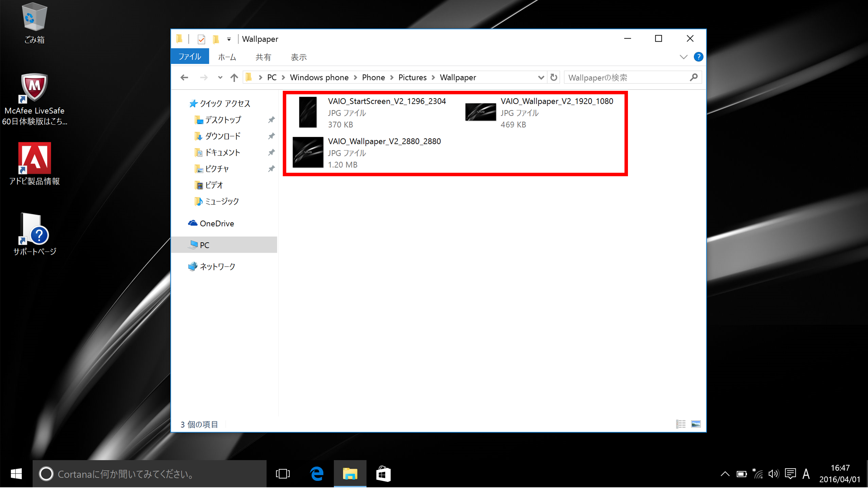
Task: Open the Customize Quick Access Toolbar dropdown
Action: pyautogui.click(x=229, y=39)
